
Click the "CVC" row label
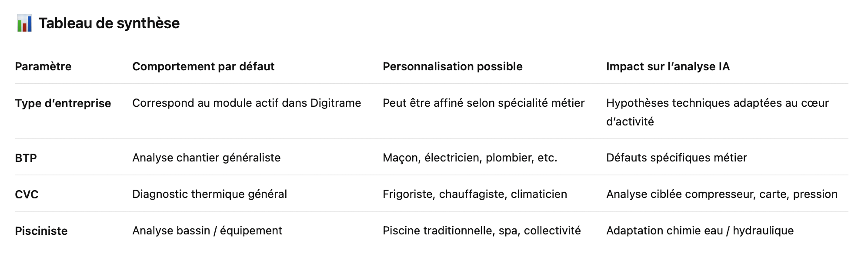tap(27, 194)
